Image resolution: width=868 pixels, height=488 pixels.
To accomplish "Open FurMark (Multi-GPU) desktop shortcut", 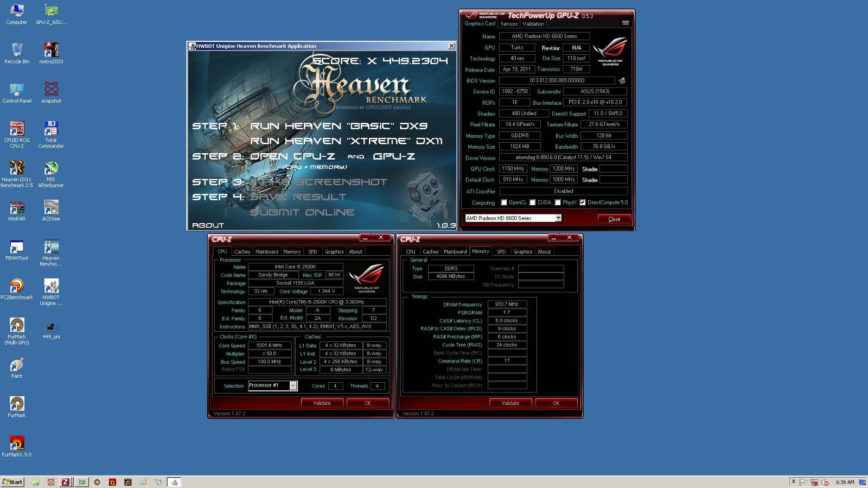I will (x=17, y=331).
